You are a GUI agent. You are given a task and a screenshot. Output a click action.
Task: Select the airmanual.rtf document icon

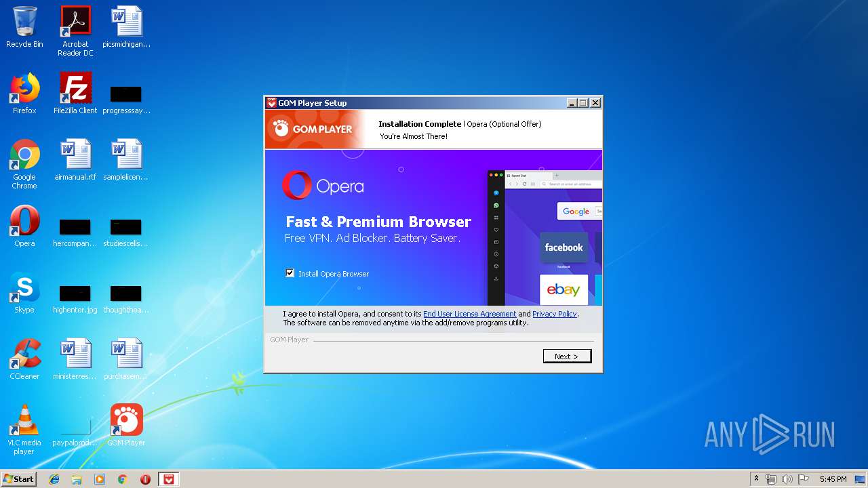coord(75,160)
